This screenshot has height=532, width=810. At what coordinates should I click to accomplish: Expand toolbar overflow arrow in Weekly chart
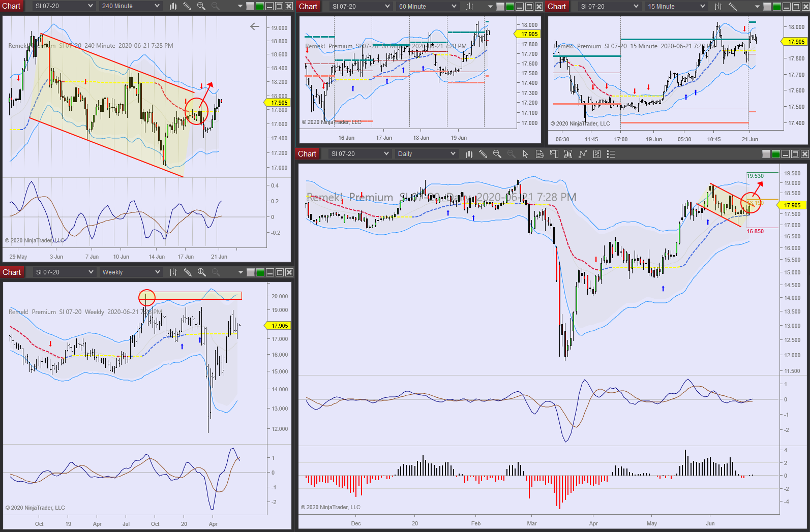coord(241,273)
